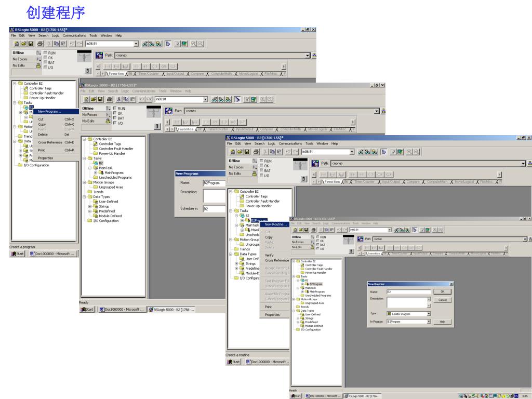This screenshot has width=532, height=399.
Task: Click New icon in New Routine menu window
Action: [x=233, y=152]
